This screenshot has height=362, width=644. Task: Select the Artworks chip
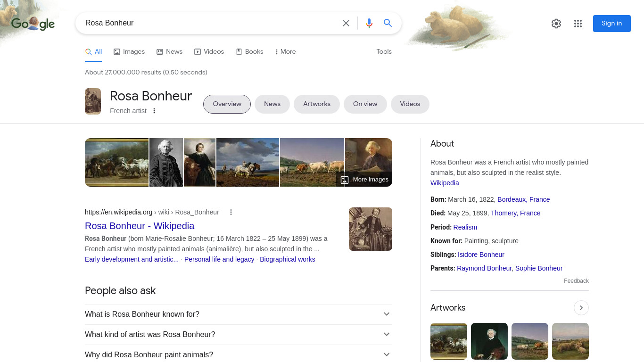point(317,104)
